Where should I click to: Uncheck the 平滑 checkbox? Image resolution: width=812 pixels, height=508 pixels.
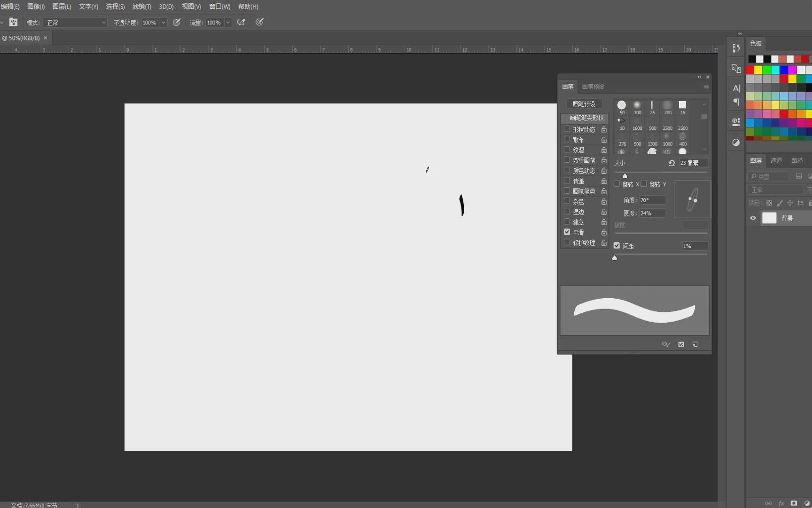[x=567, y=232]
